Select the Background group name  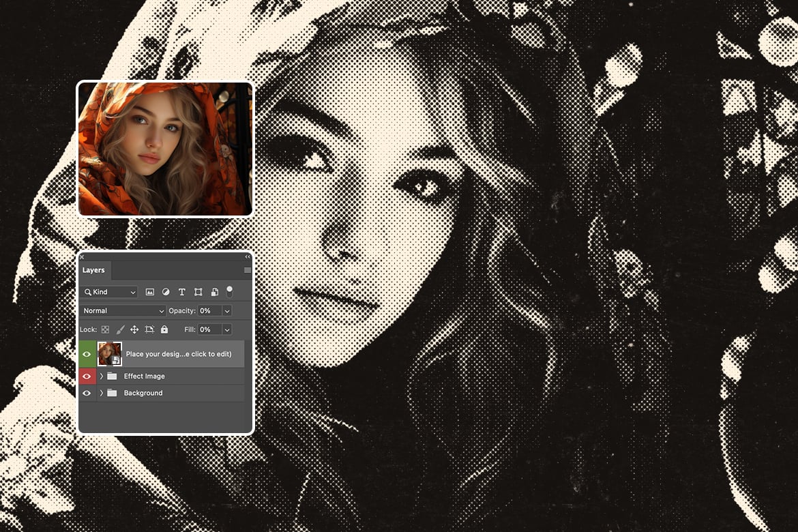143,393
